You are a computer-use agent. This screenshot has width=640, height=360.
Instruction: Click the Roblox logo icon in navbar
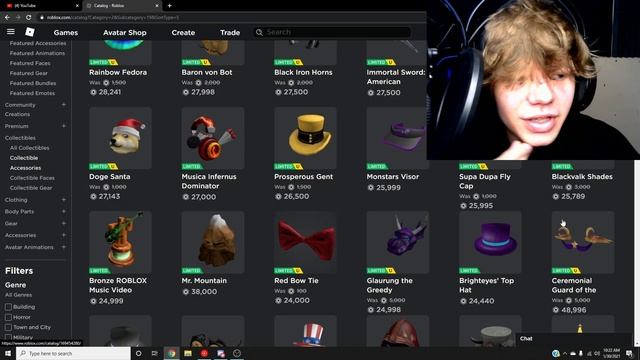(x=30, y=32)
